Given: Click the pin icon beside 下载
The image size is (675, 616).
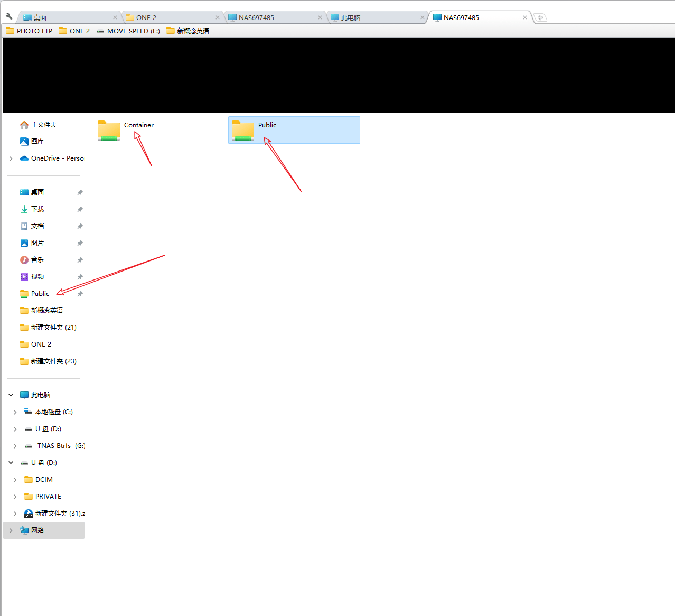Looking at the screenshot, I should pos(80,209).
